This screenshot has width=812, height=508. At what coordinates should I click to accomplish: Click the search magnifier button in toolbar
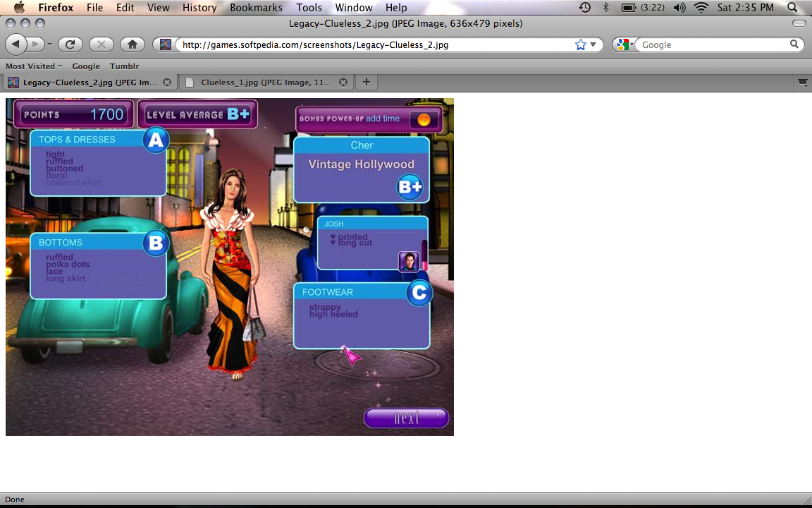(x=794, y=44)
